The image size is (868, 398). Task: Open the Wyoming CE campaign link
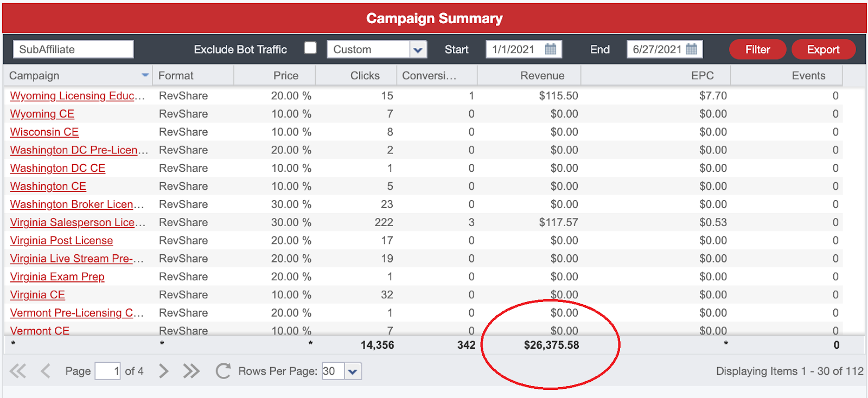42,114
